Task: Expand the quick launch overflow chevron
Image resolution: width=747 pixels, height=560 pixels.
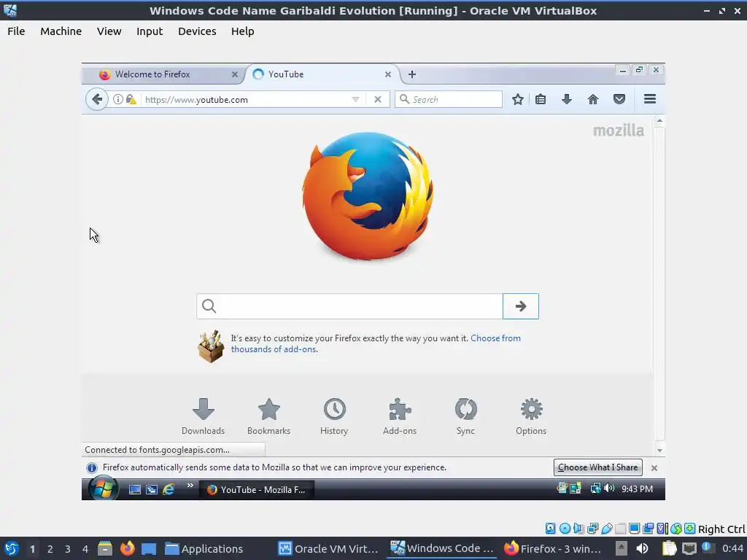Action: (x=190, y=485)
